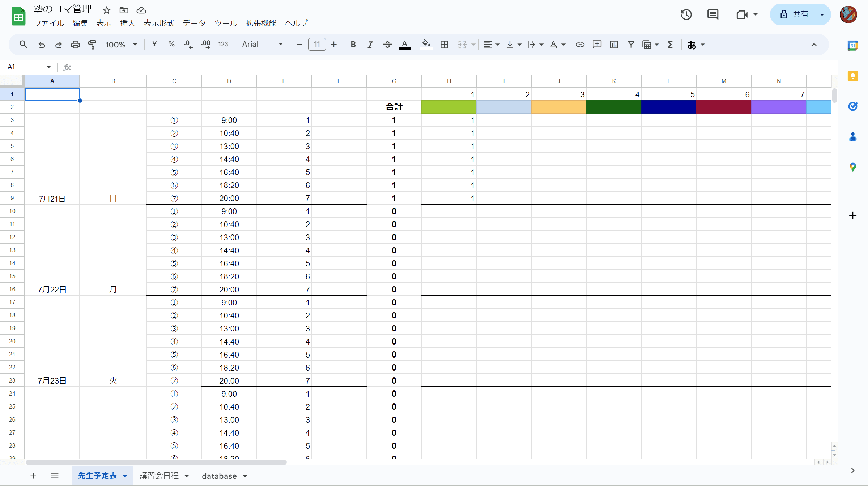The height and width of the screenshot is (486, 868).
Task: Open the text color dropdown arrow
Action: click(405, 44)
